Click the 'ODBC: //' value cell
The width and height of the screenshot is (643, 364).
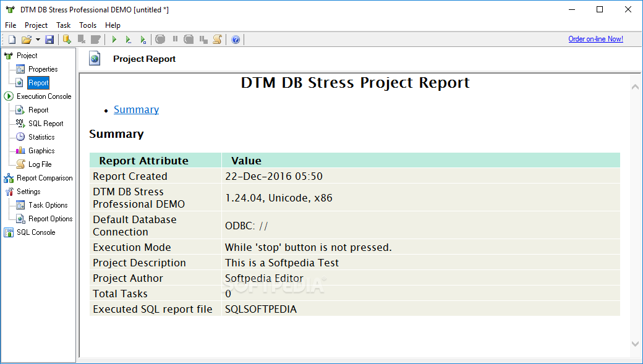pos(421,226)
